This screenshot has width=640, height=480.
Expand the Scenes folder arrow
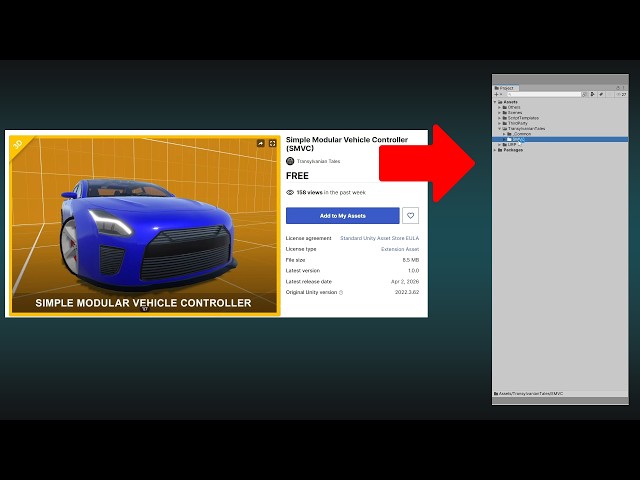[x=500, y=113]
